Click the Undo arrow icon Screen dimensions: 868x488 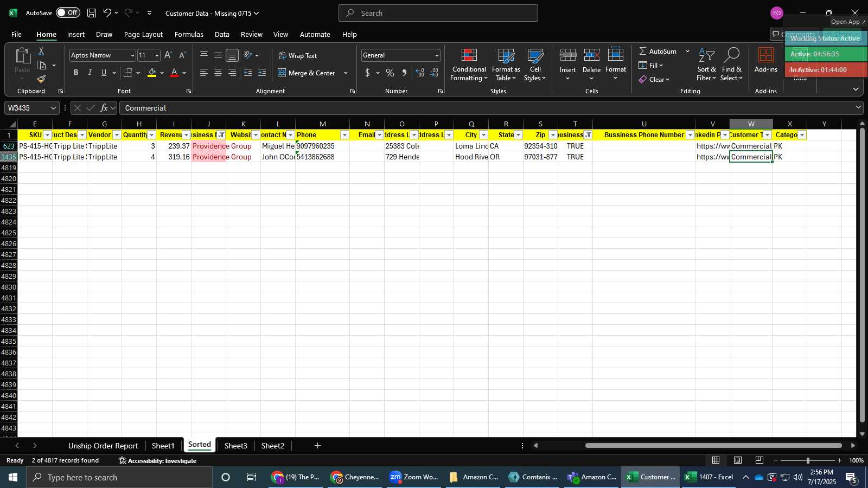pos(107,13)
